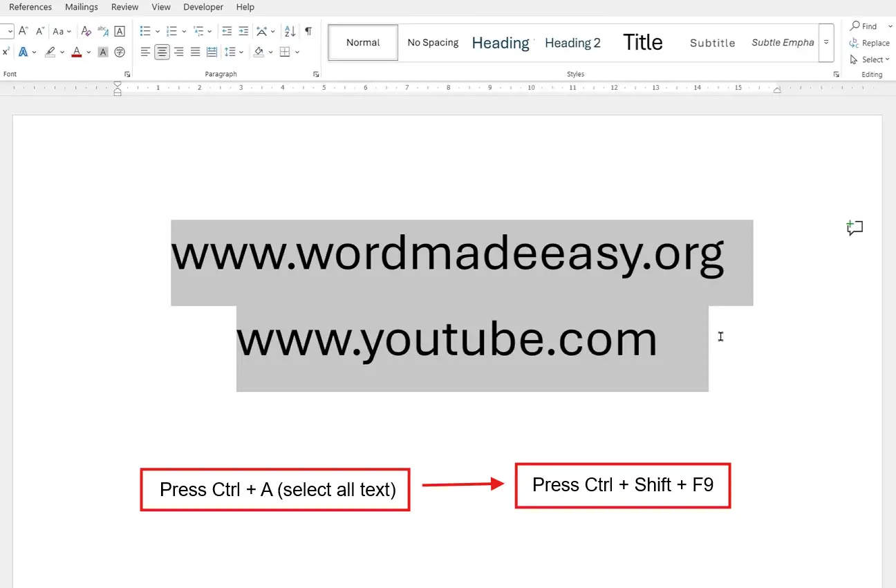Open the phonetic guide abc A icon

pos(103,31)
